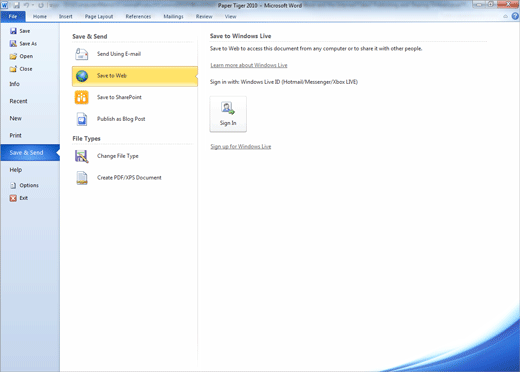Click the Change File Type icon

point(82,156)
